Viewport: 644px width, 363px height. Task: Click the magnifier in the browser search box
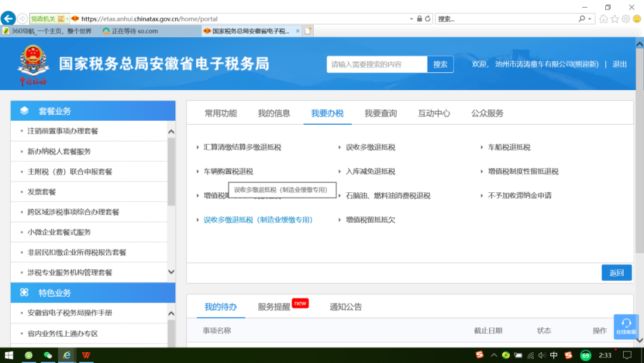[x=581, y=19]
